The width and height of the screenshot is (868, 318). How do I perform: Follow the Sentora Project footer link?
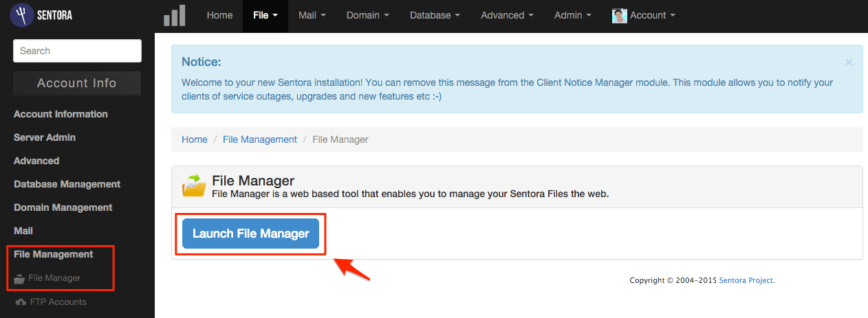[746, 280]
